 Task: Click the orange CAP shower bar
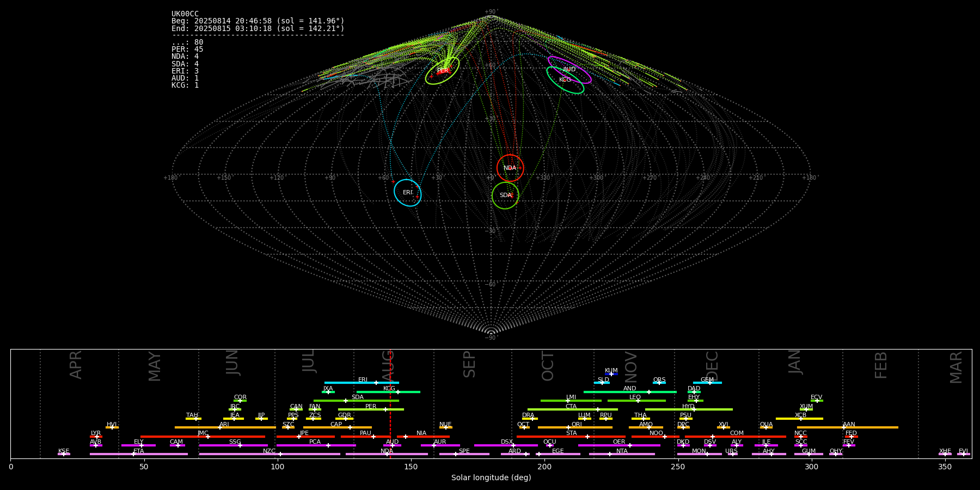click(338, 427)
